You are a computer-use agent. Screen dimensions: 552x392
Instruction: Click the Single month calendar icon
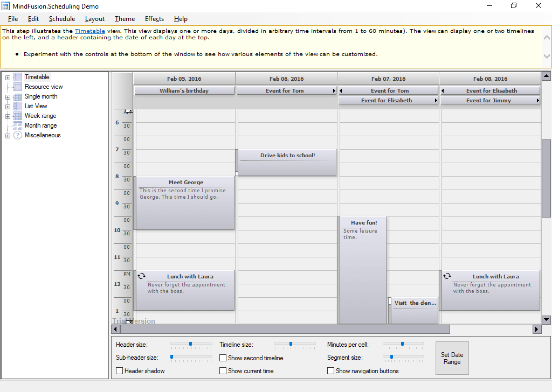(x=18, y=96)
